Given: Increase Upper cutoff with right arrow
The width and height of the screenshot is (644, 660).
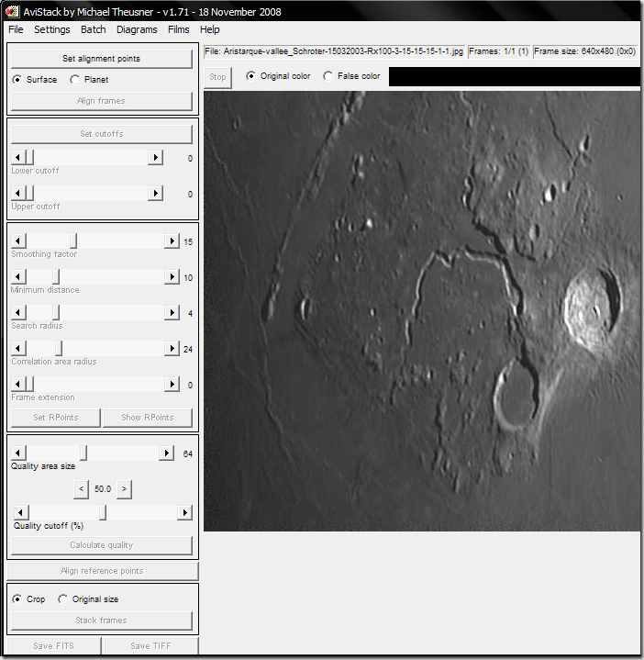Looking at the screenshot, I should pos(155,193).
